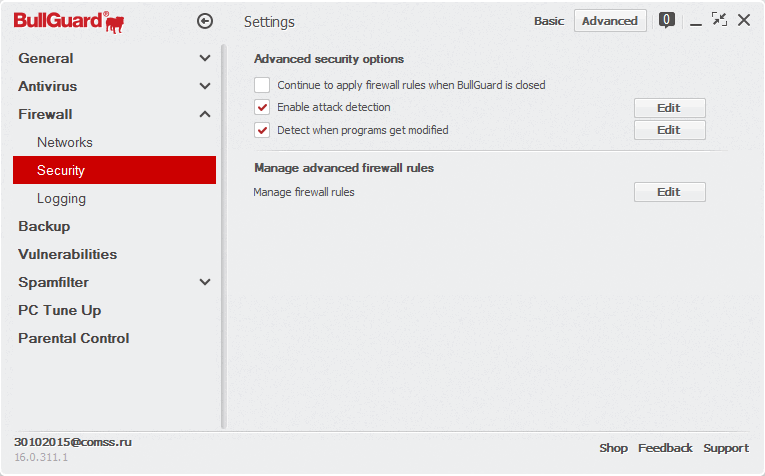This screenshot has width=765, height=476.
Task: Click the Firewall menu label
Action: [x=45, y=114]
